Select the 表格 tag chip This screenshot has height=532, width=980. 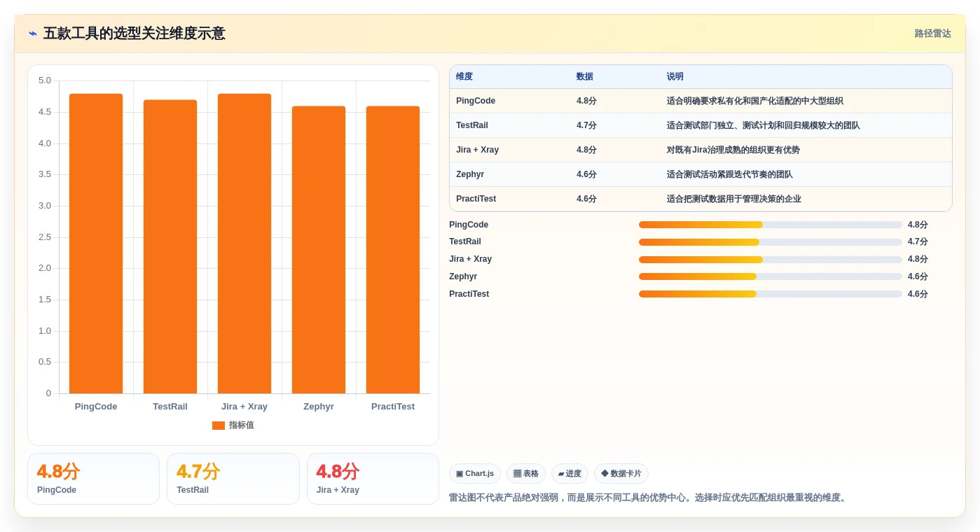(x=526, y=474)
